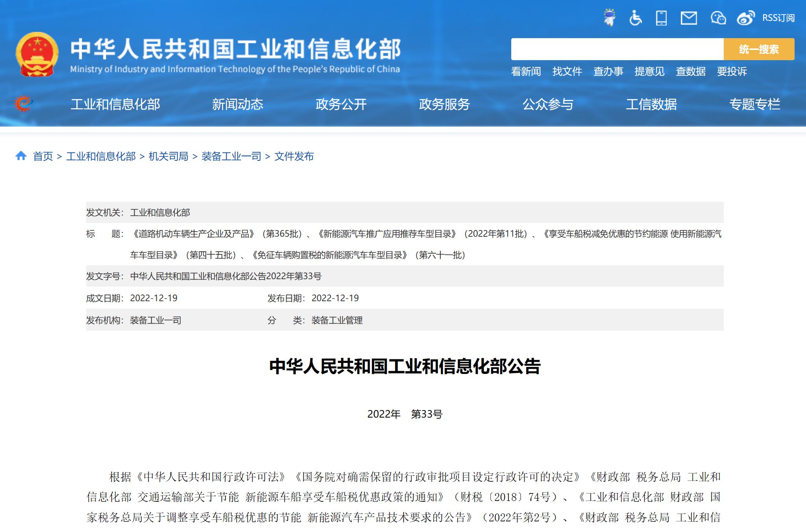Open the 政务服务 navigation menu
Image resolution: width=806 pixels, height=532 pixels.
pyautogui.click(x=444, y=104)
